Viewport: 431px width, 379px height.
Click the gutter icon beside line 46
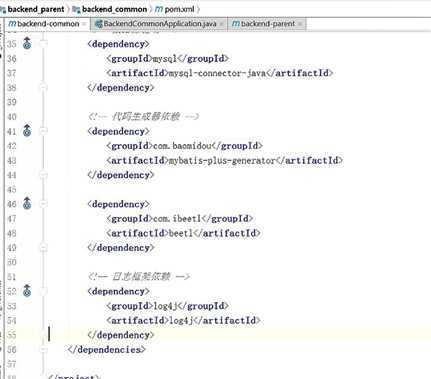[x=27, y=203]
